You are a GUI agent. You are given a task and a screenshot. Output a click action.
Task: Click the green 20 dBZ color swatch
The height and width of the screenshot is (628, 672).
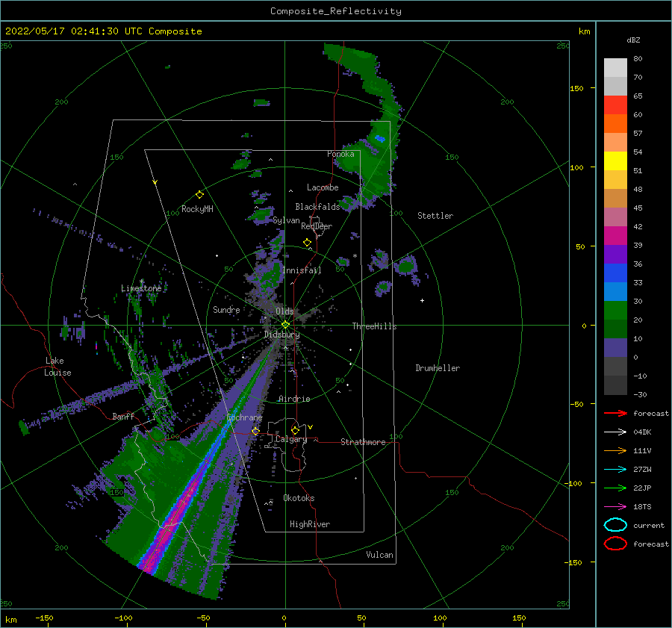pyautogui.click(x=615, y=311)
